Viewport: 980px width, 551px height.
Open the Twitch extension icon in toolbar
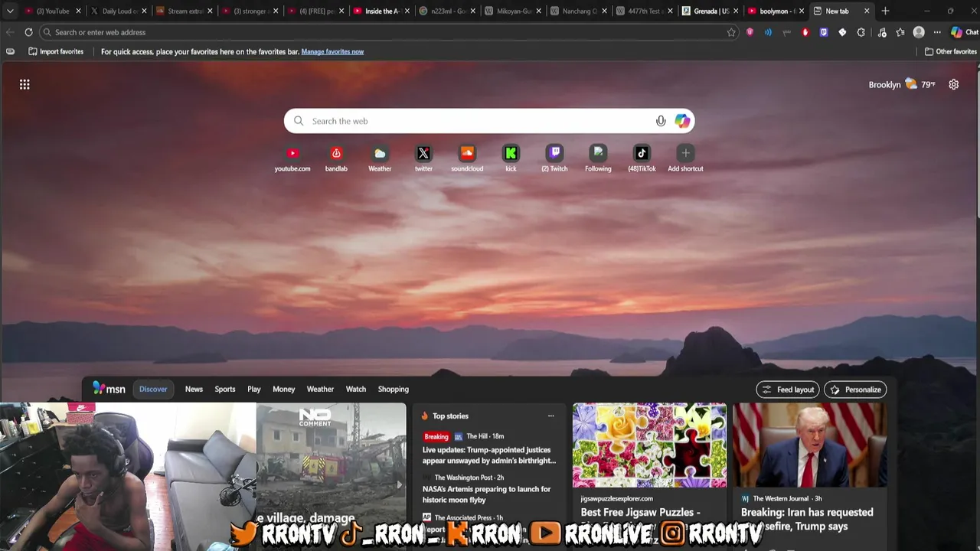[x=824, y=32]
